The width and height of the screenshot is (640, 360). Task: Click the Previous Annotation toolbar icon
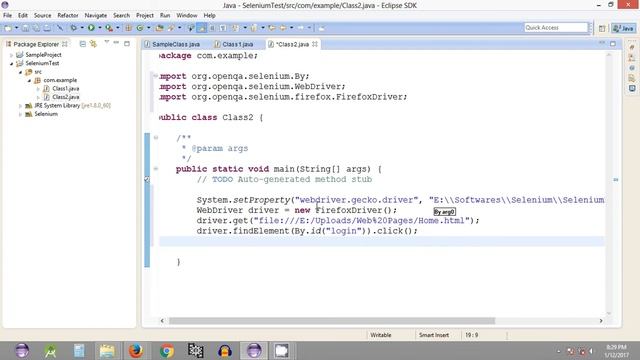254,28
